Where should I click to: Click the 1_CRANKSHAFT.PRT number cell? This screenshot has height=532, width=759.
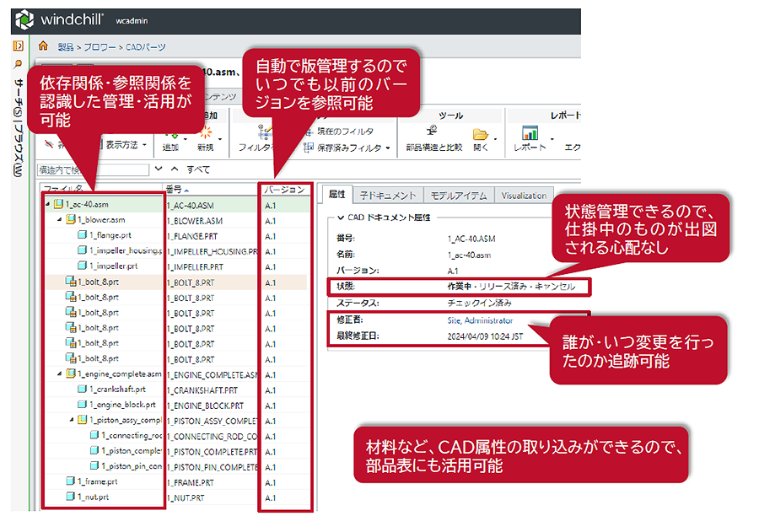tap(202, 390)
